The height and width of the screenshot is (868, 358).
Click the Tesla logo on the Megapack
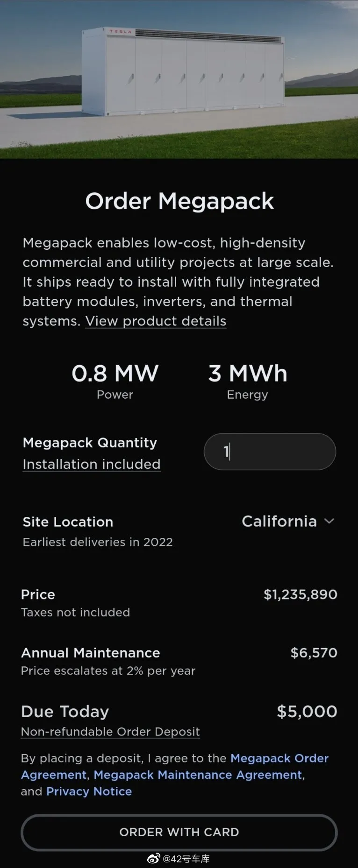(x=121, y=32)
